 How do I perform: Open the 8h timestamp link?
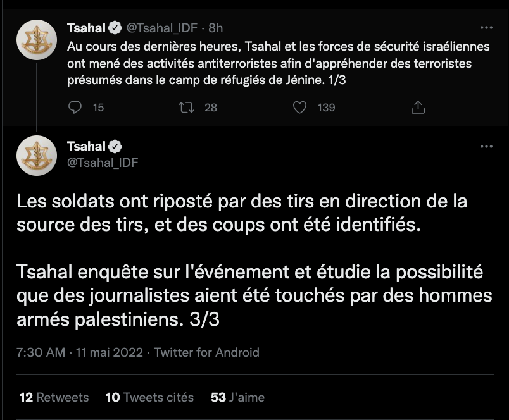click(215, 28)
